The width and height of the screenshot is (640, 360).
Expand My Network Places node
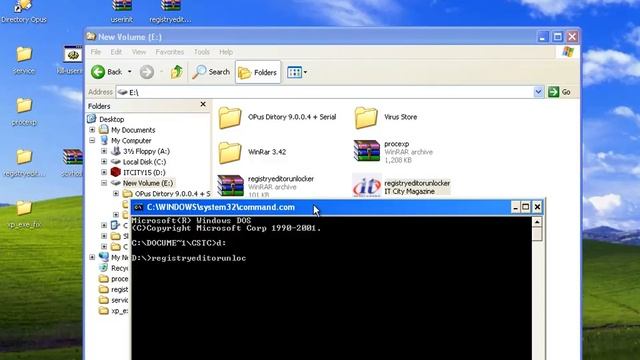[x=92, y=257]
